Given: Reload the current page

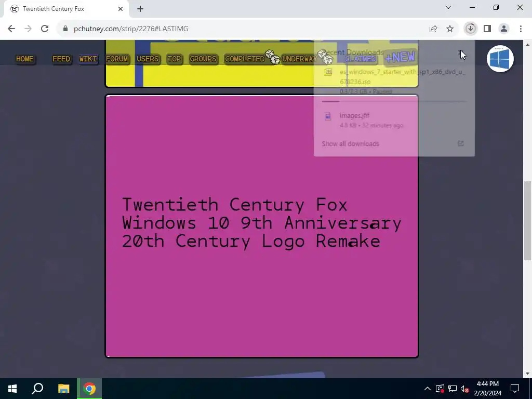Looking at the screenshot, I should click(x=45, y=29).
